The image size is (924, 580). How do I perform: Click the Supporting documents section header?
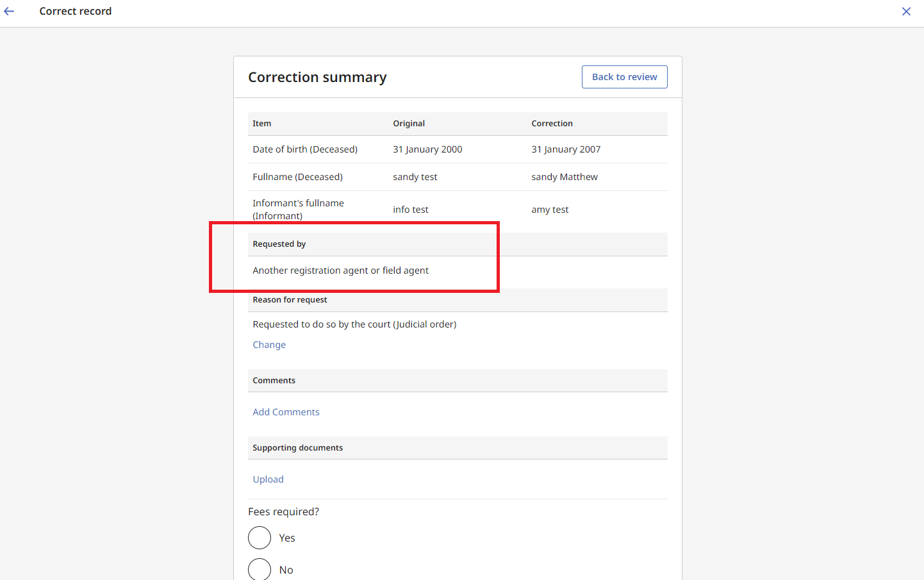(297, 447)
